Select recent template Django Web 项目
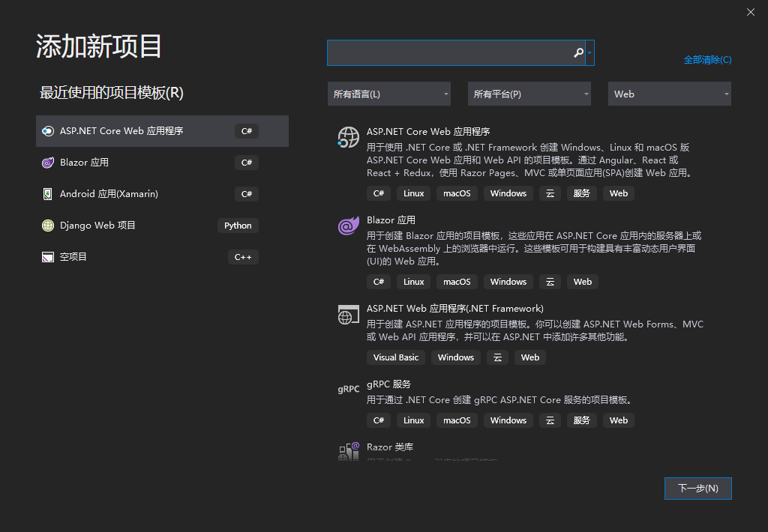This screenshot has width=768, height=532. pyautogui.click(x=162, y=225)
